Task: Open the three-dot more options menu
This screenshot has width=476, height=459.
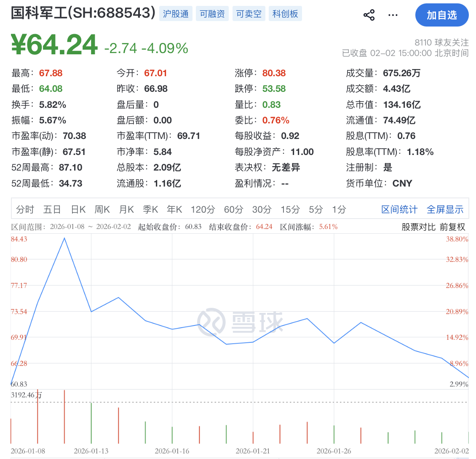Action: [393, 15]
